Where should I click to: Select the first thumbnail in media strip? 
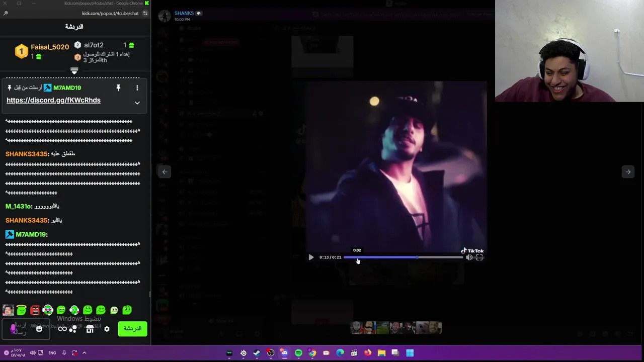[356, 328]
